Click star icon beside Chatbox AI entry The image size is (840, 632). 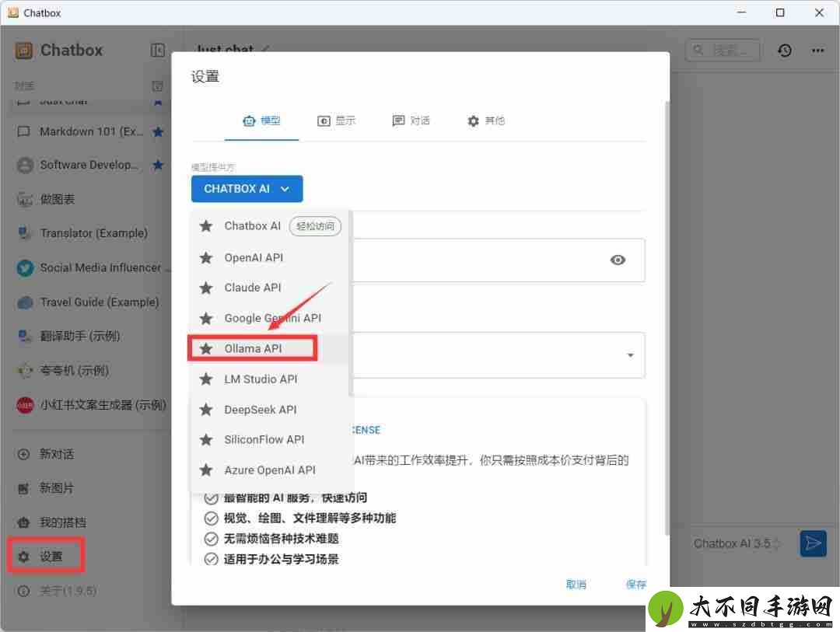coord(205,226)
